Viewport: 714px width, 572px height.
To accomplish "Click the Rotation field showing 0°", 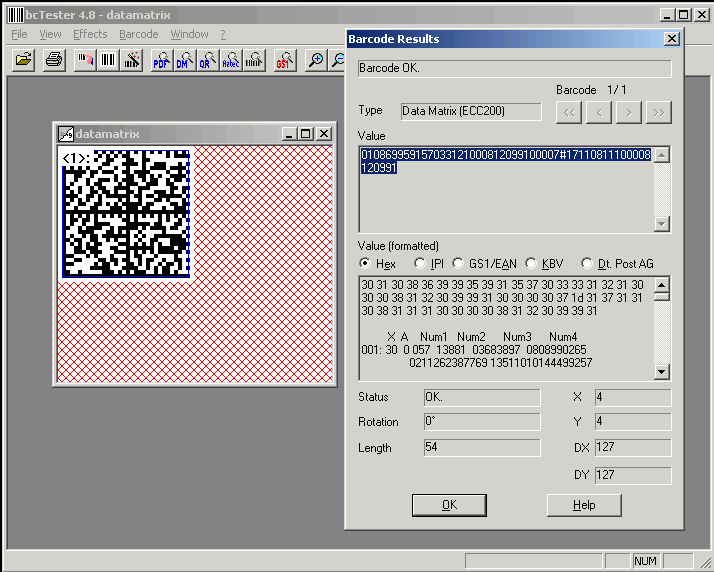I will tap(482, 422).
